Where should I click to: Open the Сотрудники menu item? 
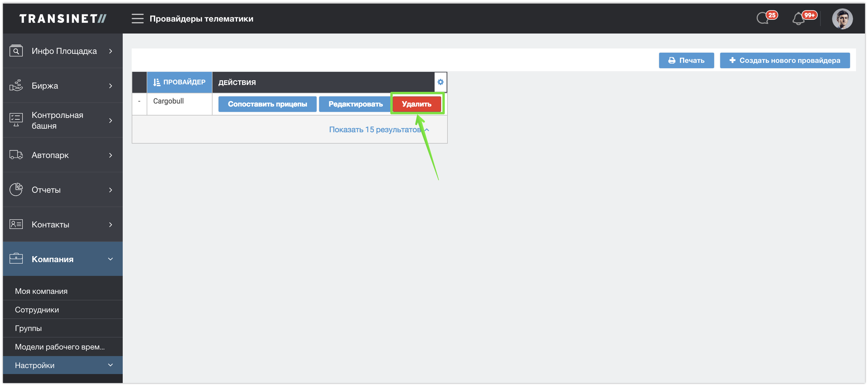(37, 309)
